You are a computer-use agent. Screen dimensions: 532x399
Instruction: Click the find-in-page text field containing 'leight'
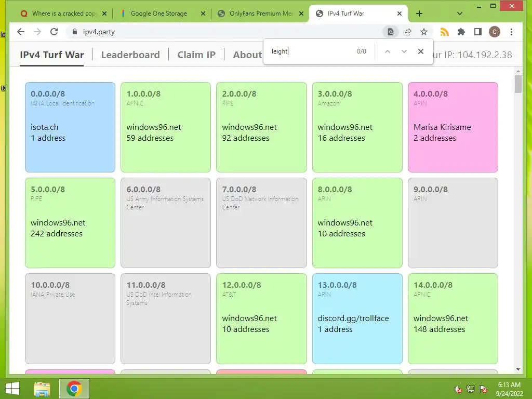coord(311,51)
